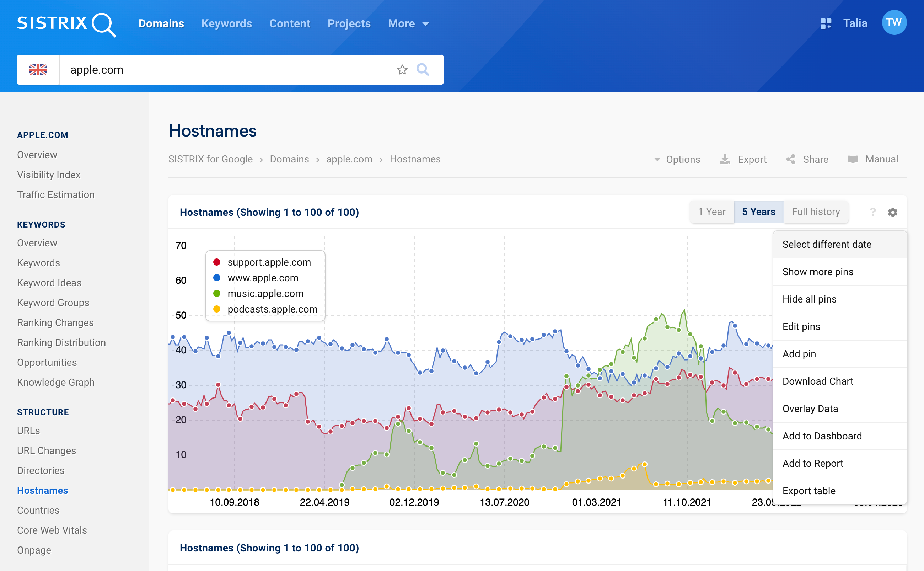Click the music.apple.com green legend swatch
This screenshot has height=571, width=924.
point(217,293)
